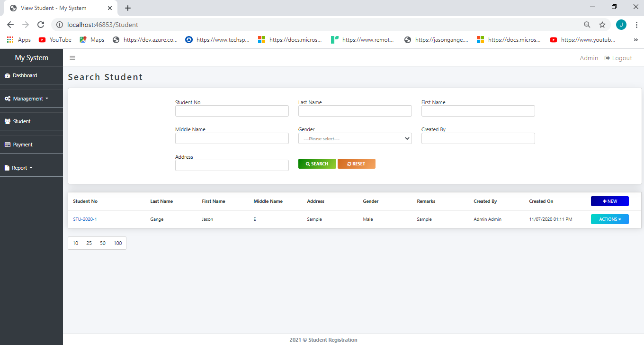The image size is (644, 345).
Task: Focus the Middle Name input field
Action: [232, 138]
